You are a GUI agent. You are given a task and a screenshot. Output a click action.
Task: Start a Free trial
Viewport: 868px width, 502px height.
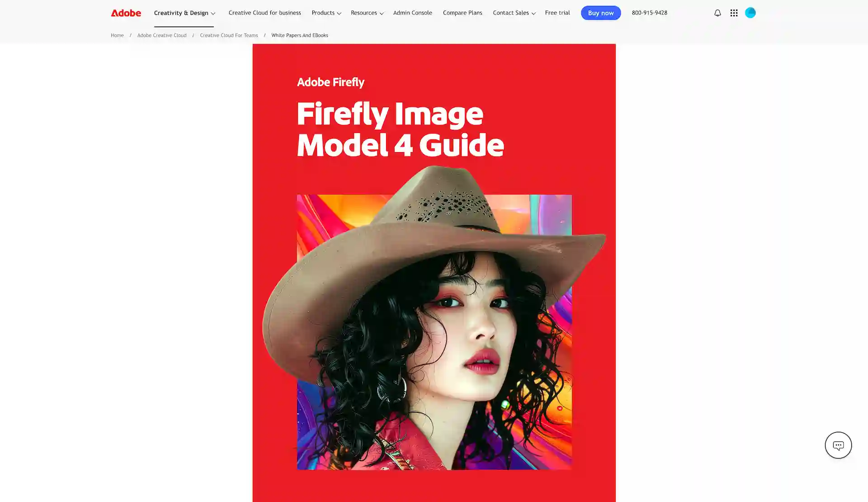click(557, 13)
